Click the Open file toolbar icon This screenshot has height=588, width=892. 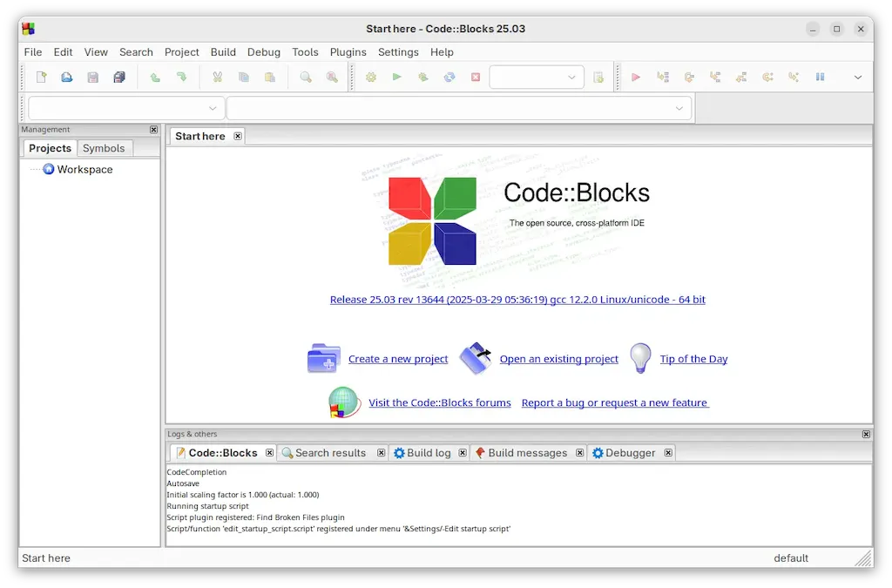point(66,77)
